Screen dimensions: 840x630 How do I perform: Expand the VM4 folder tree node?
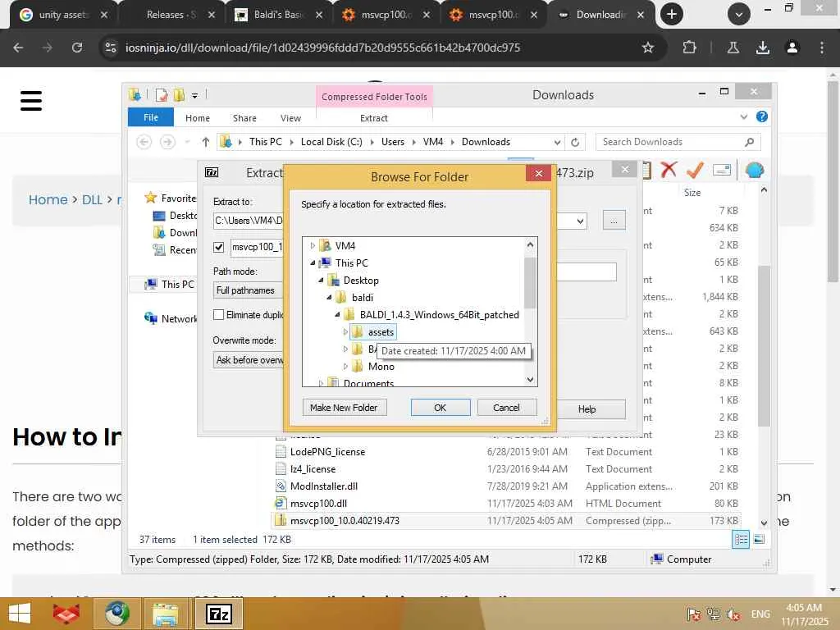pos(313,246)
